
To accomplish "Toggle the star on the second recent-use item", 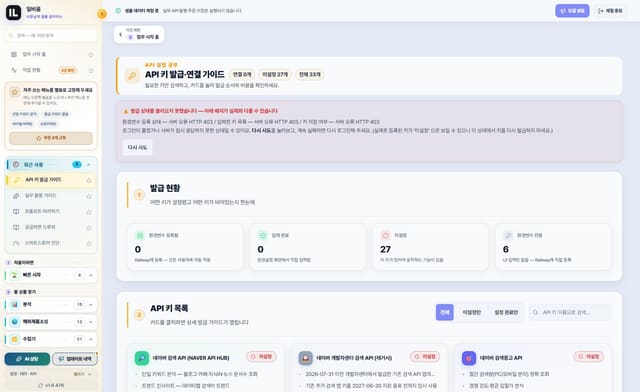I will tap(89, 196).
